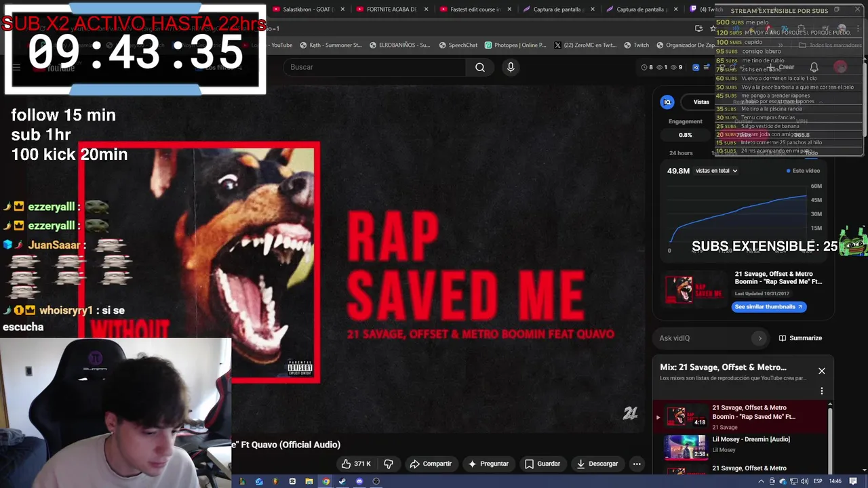Open the Twitch bookmark in bookmarks bar
Screen dimensions: 868x488
(636, 45)
